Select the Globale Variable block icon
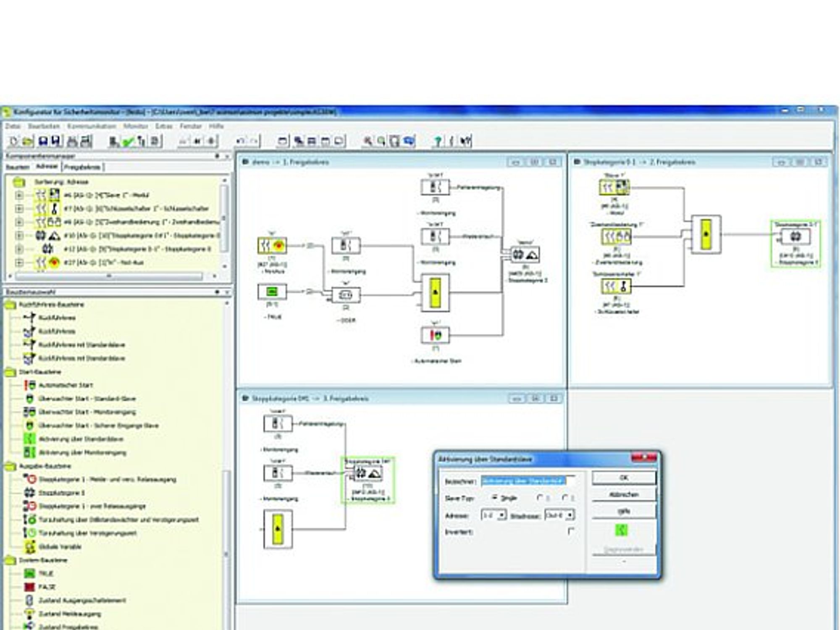 click(x=29, y=546)
